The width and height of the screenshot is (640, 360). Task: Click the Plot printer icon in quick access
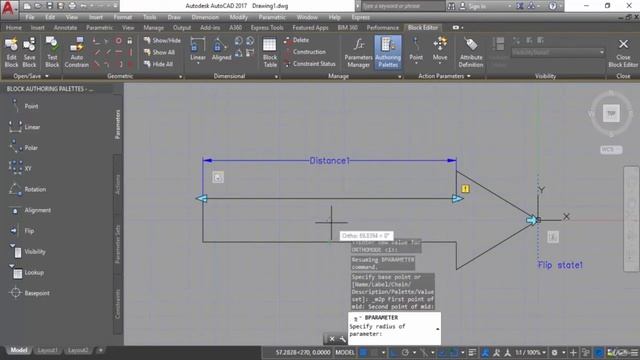coord(72,6)
